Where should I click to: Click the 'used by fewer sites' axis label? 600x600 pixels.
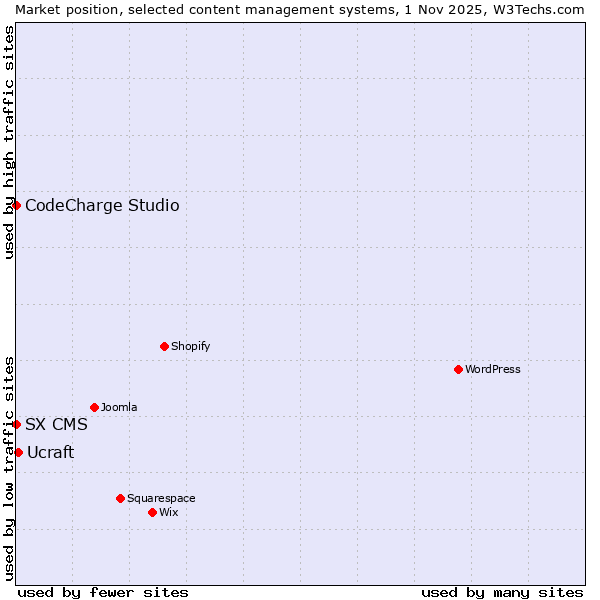tap(103, 592)
